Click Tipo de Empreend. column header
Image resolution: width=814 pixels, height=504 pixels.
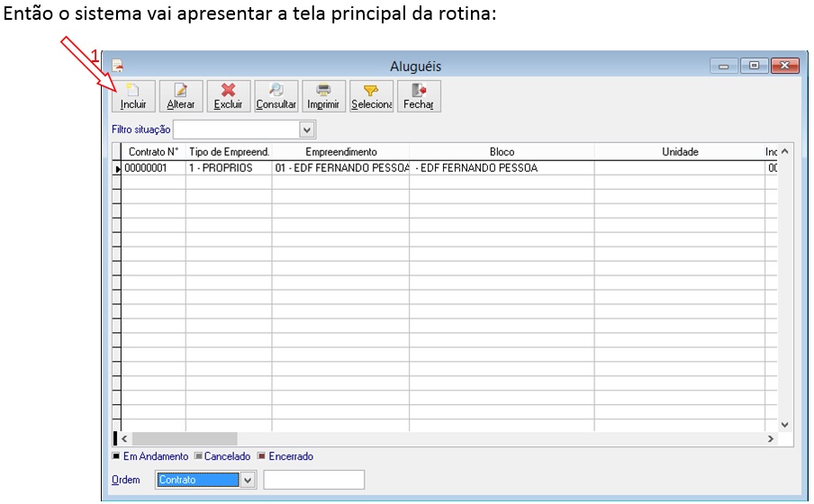tap(229, 152)
